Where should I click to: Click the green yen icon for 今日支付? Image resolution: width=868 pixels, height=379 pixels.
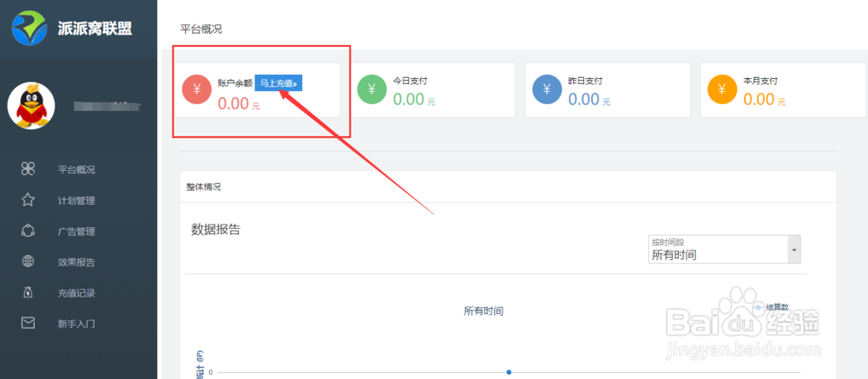(372, 89)
